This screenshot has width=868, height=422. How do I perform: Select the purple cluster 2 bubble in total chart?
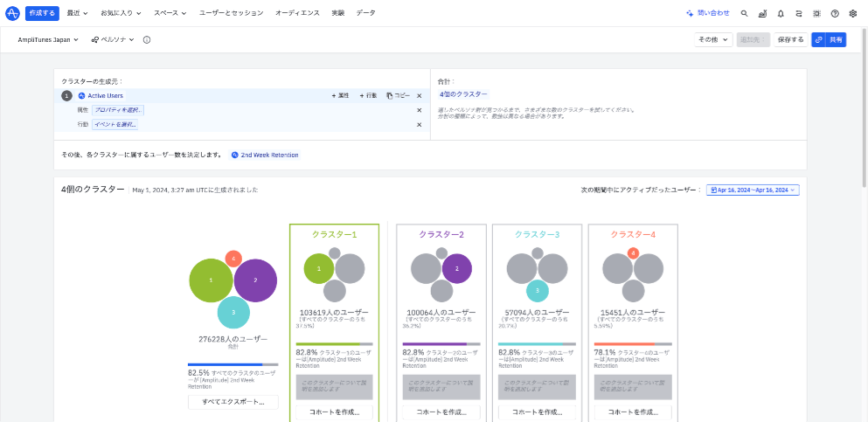coord(255,280)
